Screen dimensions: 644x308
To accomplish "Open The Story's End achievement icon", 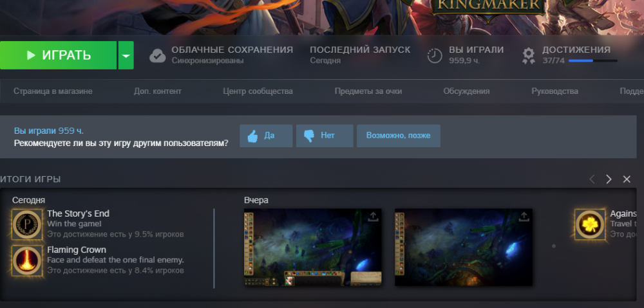I will [x=27, y=224].
